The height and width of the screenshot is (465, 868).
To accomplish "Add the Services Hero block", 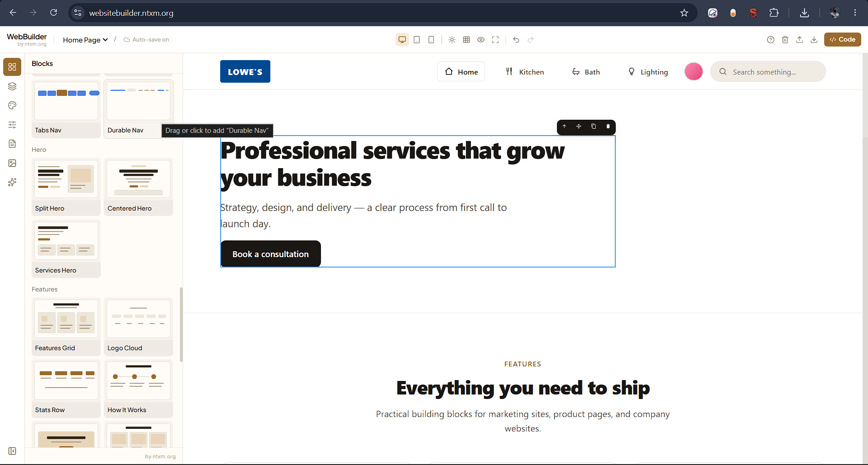I will tap(66, 249).
